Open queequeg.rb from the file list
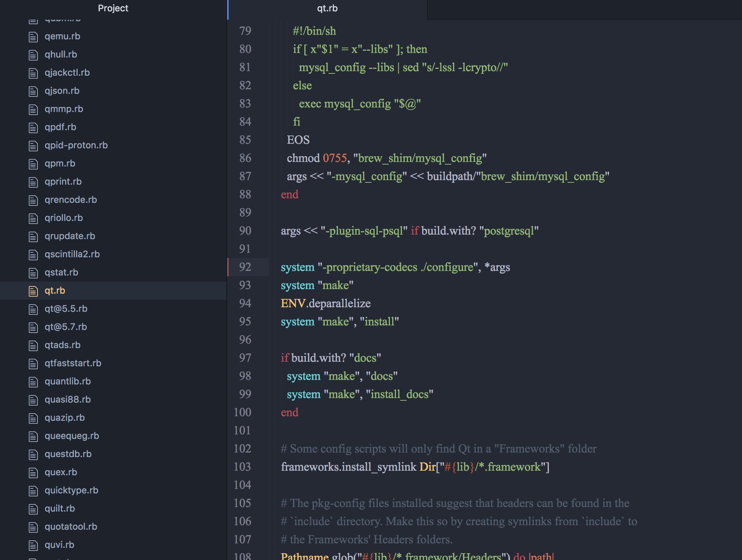Viewport: 742px width, 560px height. 72,436
